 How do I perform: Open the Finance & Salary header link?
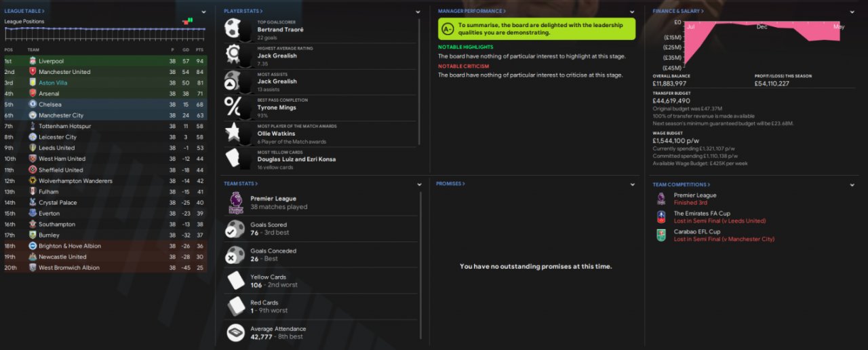[x=677, y=12]
